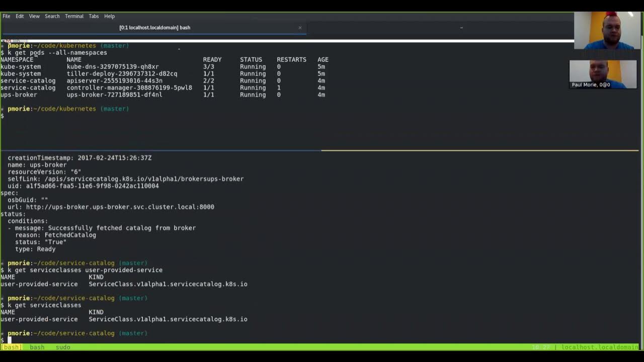Open the Edit menu
Screen dimensions: 644x362
coord(19,16)
